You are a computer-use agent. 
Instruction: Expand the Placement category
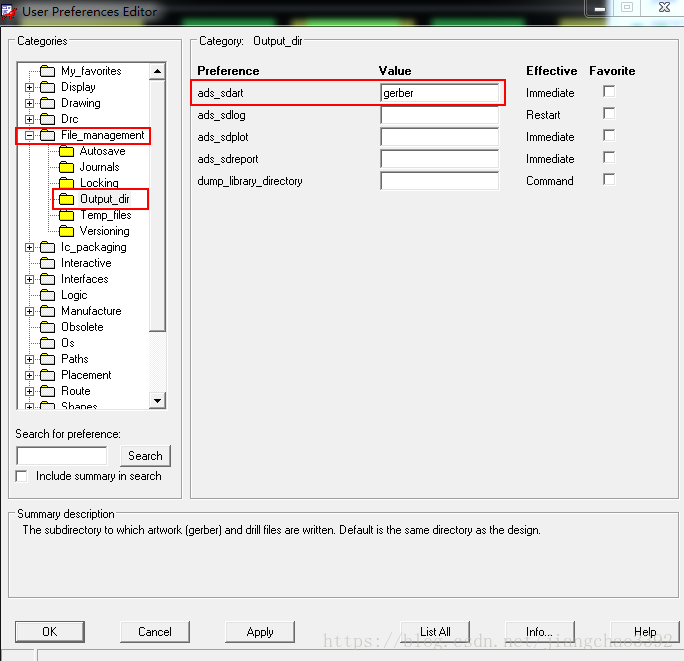(29, 375)
